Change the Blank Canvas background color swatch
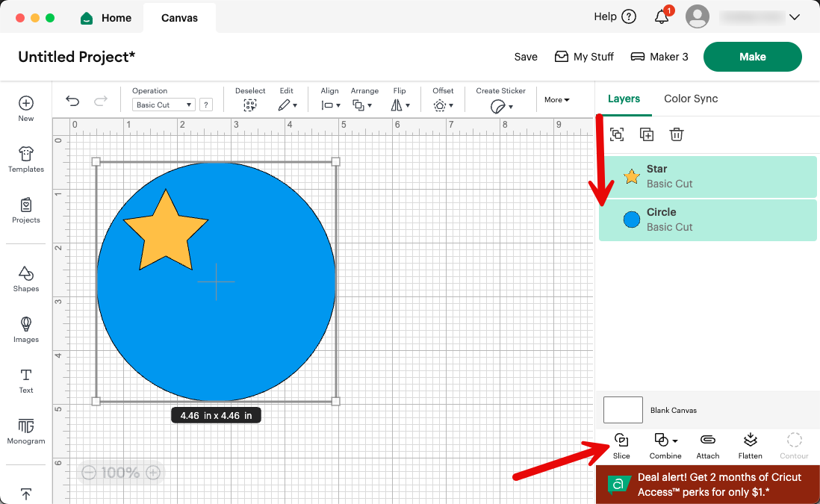The width and height of the screenshot is (820, 504). point(623,409)
